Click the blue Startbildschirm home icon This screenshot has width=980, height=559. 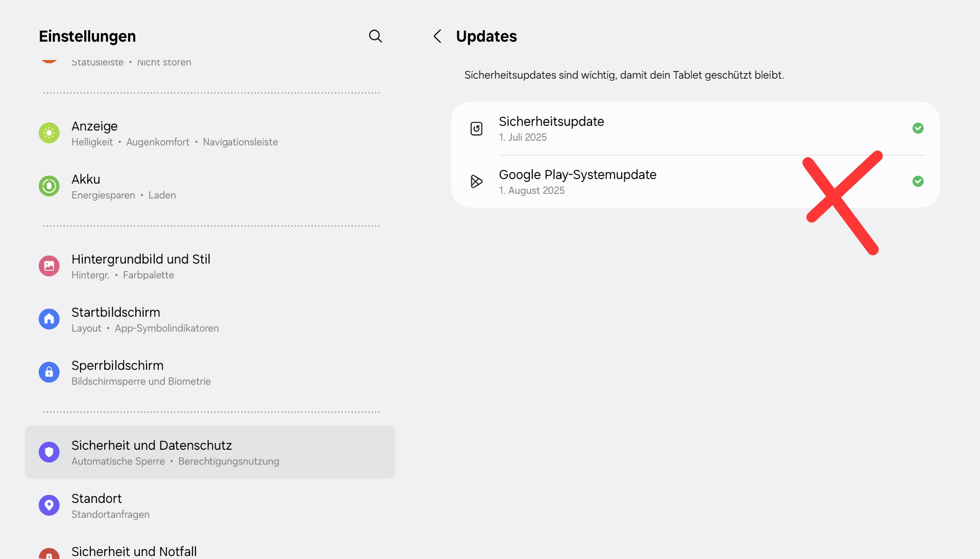(x=49, y=319)
